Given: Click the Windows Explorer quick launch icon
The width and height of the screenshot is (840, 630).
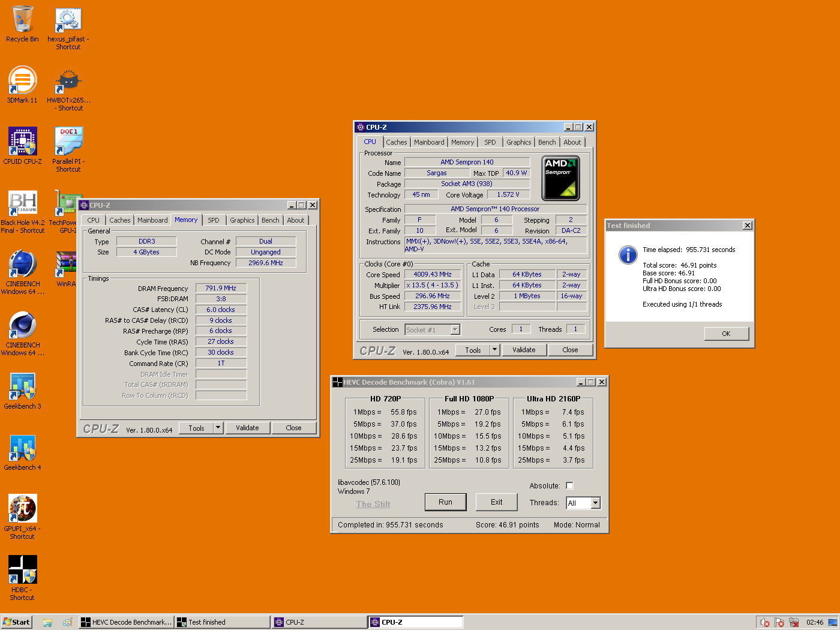Looking at the screenshot, I should 47,622.
